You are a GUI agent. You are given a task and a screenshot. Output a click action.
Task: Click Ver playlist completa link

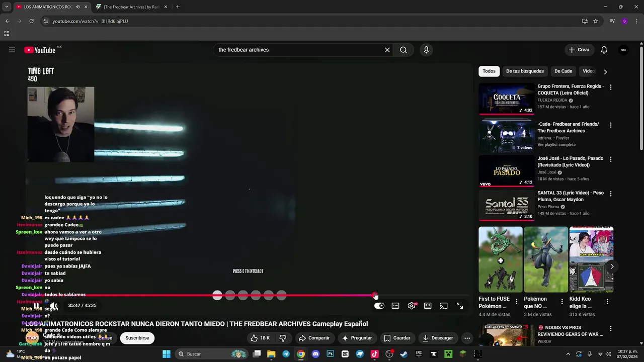coord(557,145)
